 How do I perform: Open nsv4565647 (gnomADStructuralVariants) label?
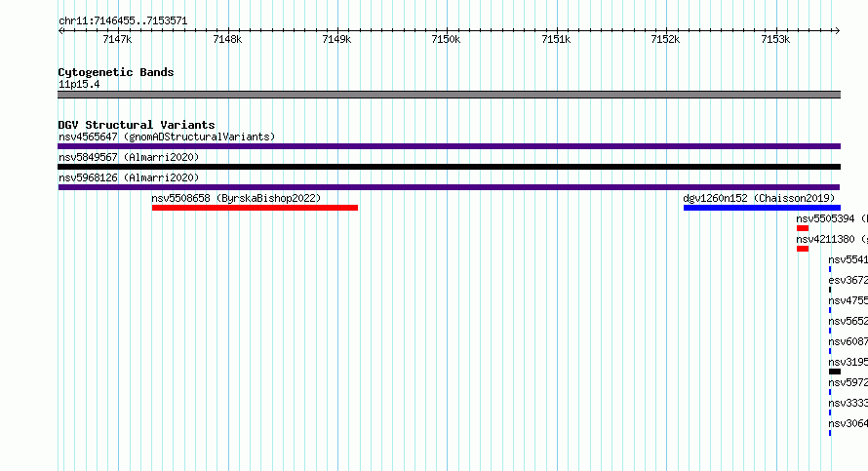[167, 137]
